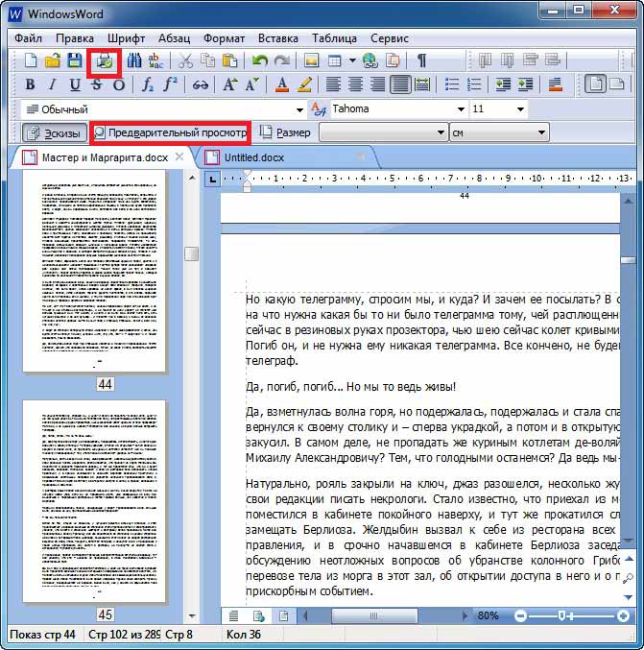Apply subscript formatting
This screenshot has width=644, height=650.
tap(148, 84)
